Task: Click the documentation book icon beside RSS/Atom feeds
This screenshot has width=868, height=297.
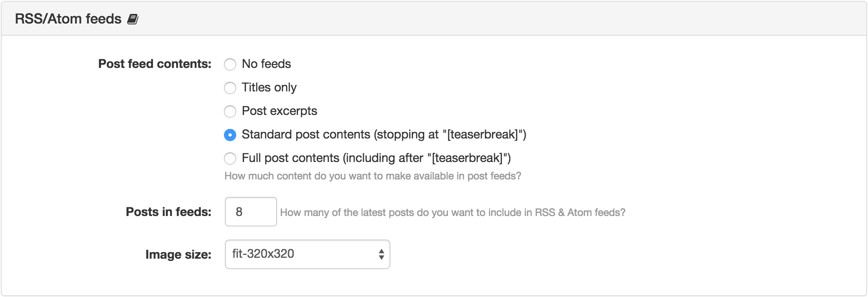Action: coord(133,19)
